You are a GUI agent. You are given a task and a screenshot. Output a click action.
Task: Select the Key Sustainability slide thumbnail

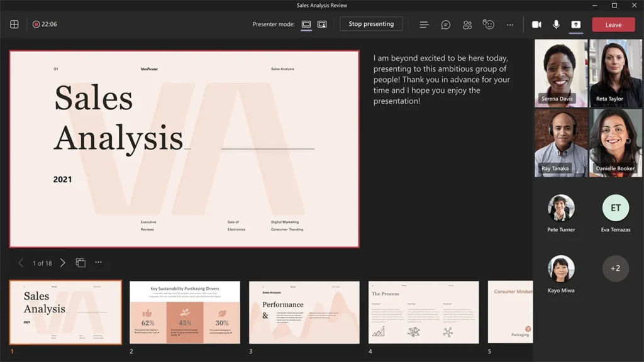coord(184,312)
